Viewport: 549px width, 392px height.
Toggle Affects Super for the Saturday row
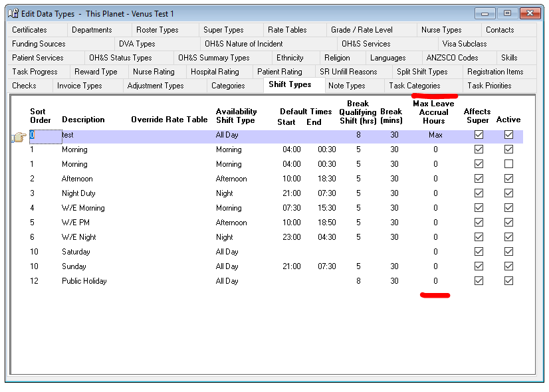479,252
